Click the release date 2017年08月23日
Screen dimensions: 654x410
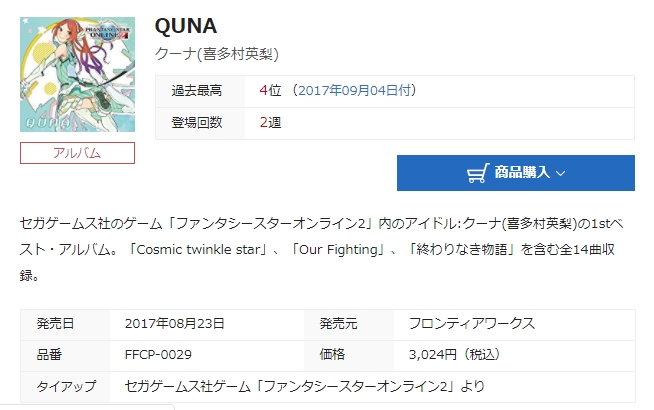pyautogui.click(x=175, y=324)
